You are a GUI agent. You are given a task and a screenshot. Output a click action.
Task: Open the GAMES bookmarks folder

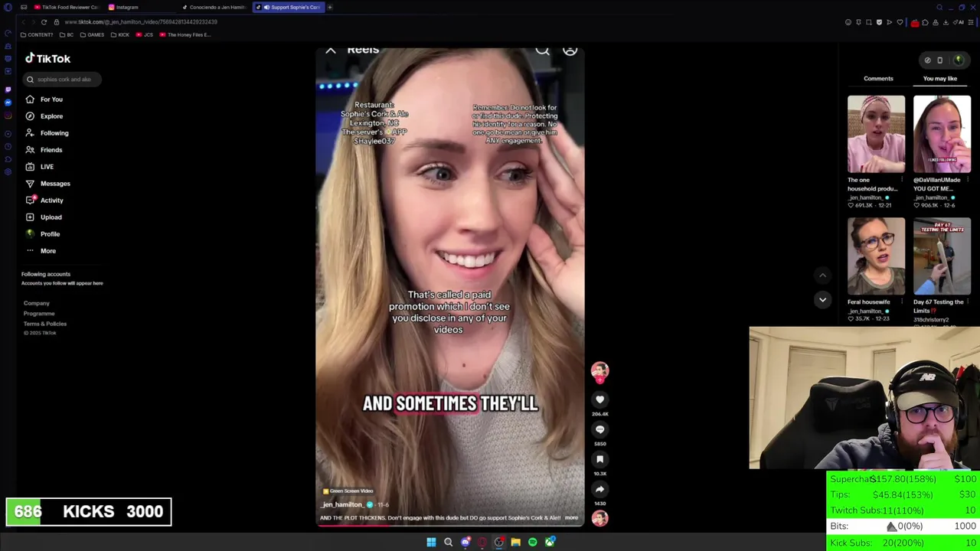tap(93, 34)
